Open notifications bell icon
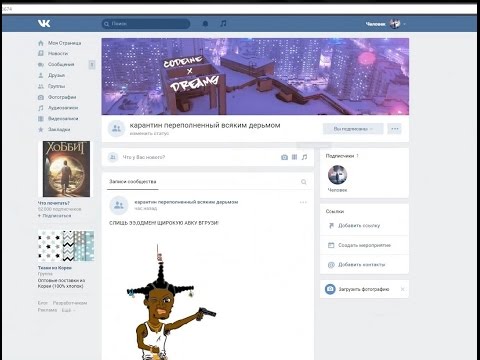 click(x=205, y=24)
